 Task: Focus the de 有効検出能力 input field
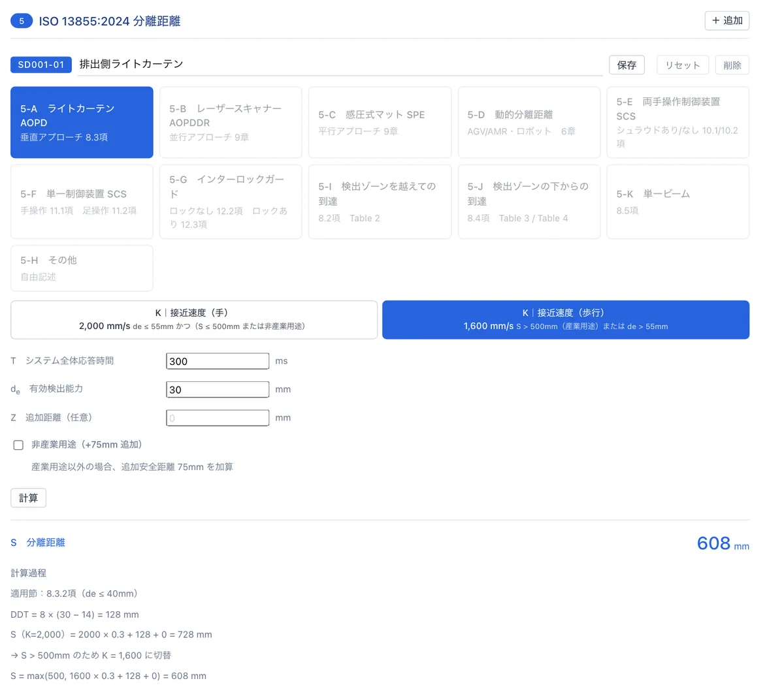[218, 389]
